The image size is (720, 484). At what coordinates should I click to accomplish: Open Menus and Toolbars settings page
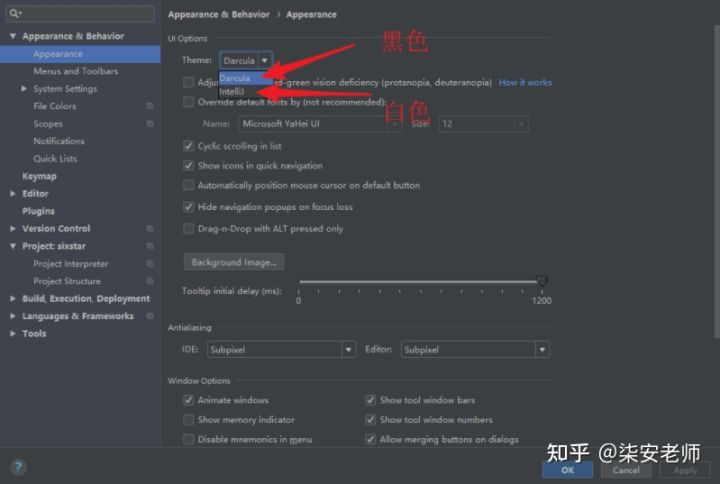tap(75, 71)
